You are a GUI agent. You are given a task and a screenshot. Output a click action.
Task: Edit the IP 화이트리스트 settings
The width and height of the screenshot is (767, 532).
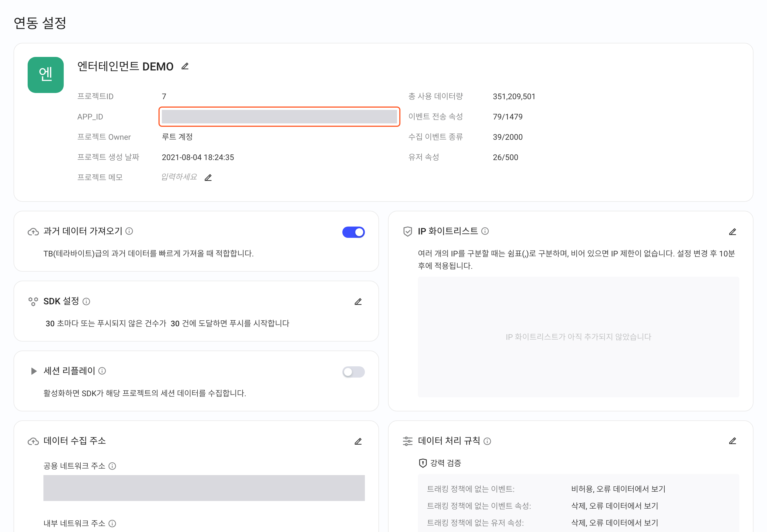(732, 232)
